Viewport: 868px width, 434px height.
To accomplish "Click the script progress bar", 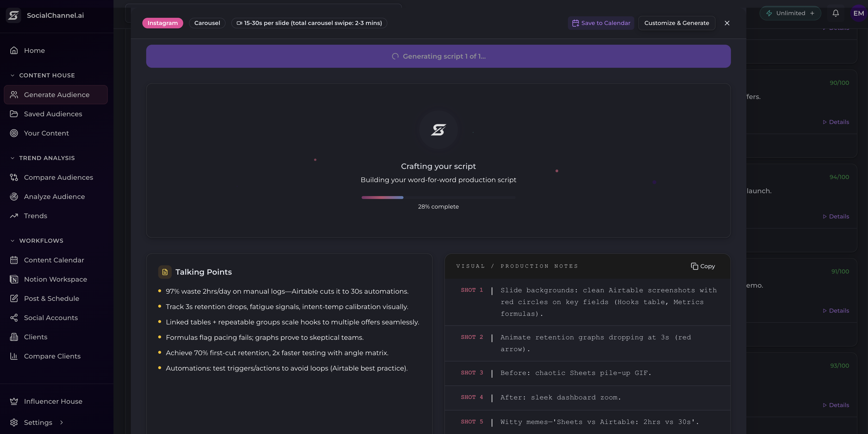I will (438, 198).
